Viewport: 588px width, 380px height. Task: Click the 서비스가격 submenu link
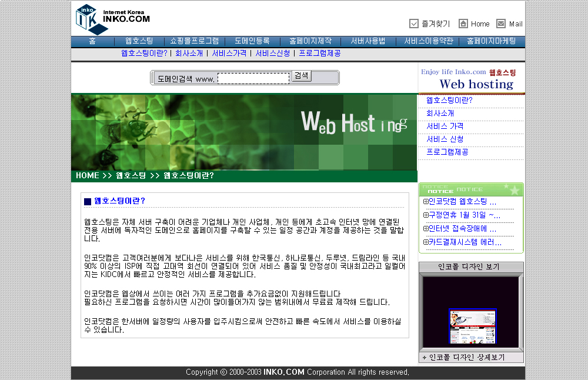(x=229, y=53)
